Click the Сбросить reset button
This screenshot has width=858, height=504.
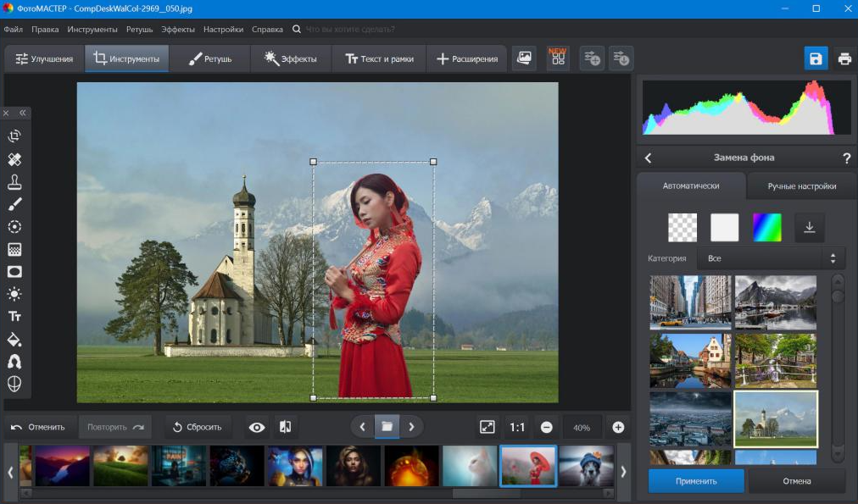(198, 427)
